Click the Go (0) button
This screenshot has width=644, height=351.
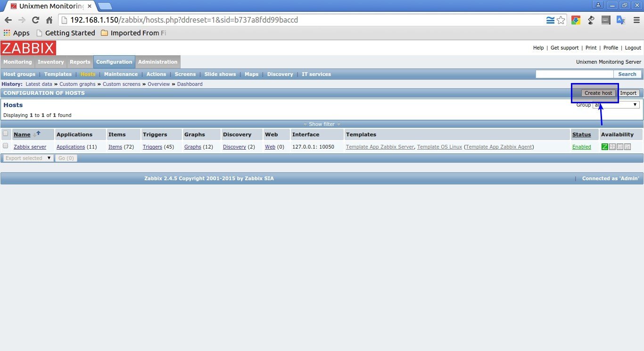[66, 158]
